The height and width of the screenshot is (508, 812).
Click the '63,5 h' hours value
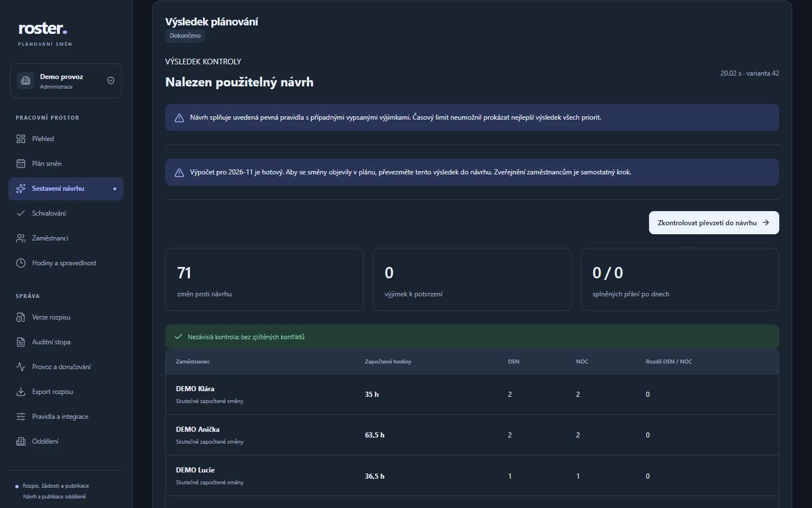[x=374, y=435]
